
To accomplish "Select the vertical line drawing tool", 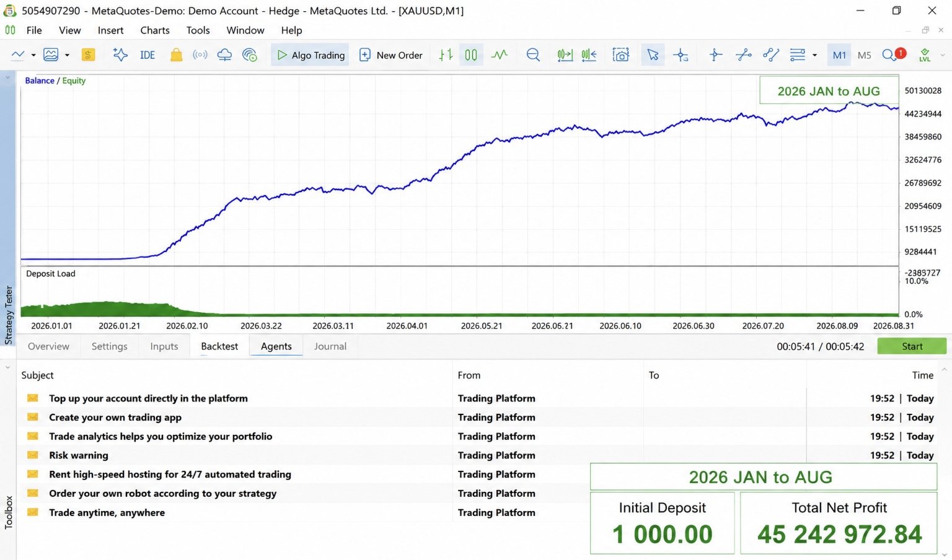I will click(716, 55).
